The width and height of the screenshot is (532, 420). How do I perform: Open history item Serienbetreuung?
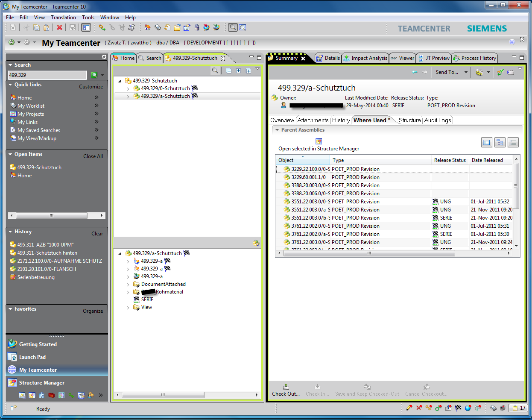[36, 277]
